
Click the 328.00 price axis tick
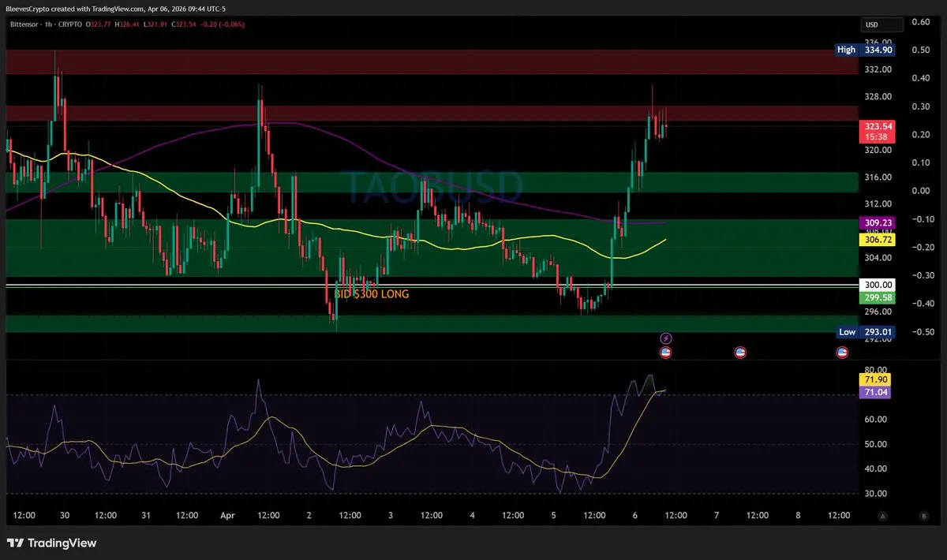coord(878,96)
